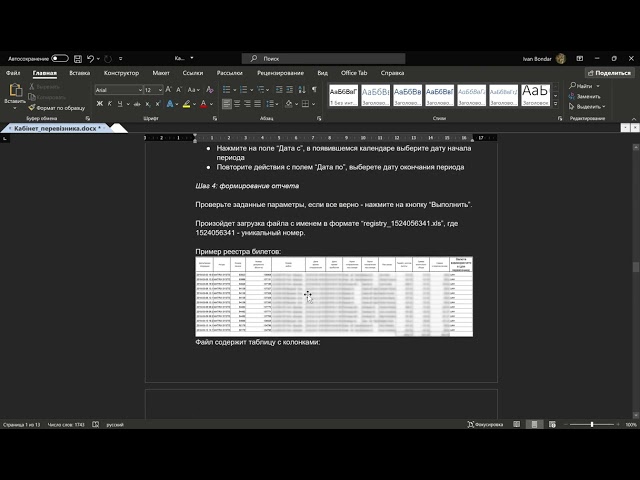Toggle italic (К) formatting
640x480 pixels.
point(110,104)
